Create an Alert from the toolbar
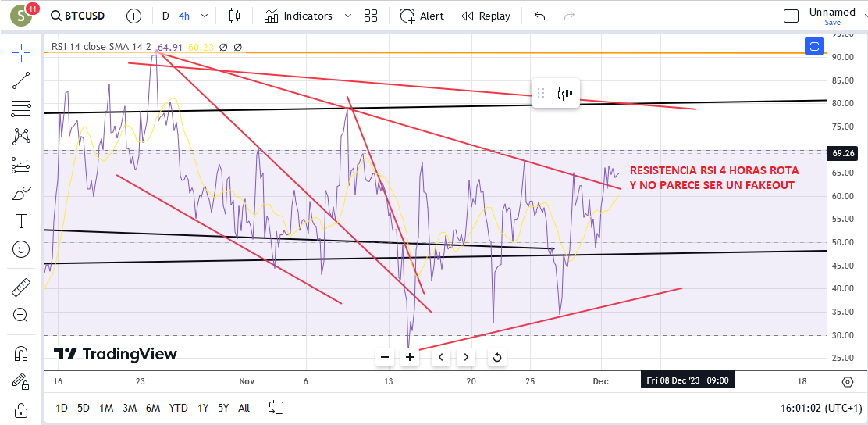This screenshot has width=868, height=425. (x=422, y=16)
